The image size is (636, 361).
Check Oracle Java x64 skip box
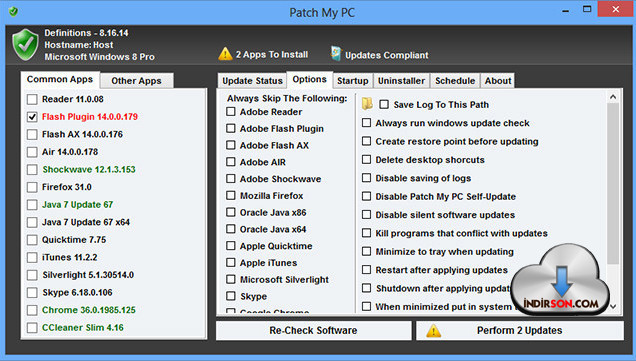pyautogui.click(x=231, y=229)
